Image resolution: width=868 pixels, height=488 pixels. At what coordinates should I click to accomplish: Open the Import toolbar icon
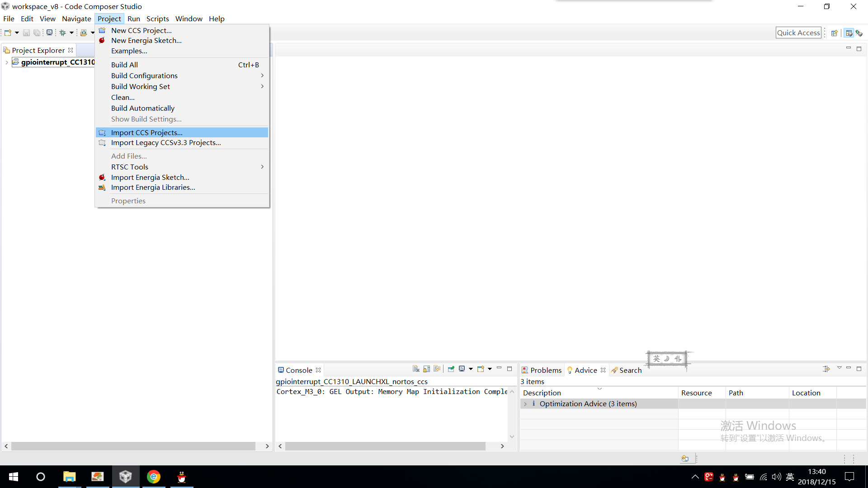(x=85, y=33)
